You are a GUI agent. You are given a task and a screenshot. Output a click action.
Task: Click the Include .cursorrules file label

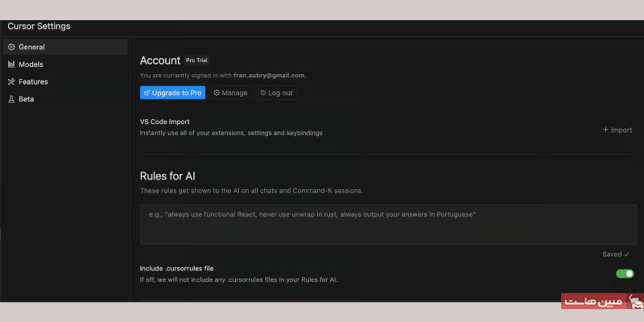pyautogui.click(x=176, y=269)
